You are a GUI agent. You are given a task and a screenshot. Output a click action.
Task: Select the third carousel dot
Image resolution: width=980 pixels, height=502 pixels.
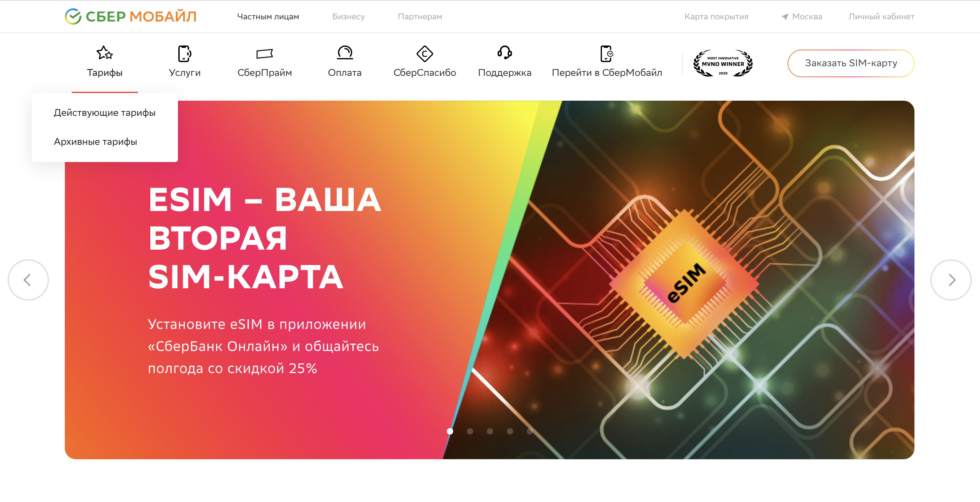click(x=490, y=431)
